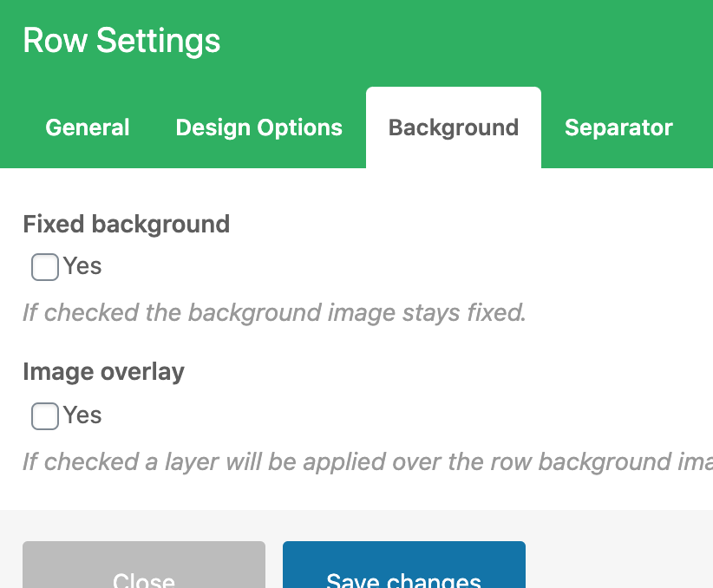Click the Fixed background help description text
713x588 pixels.
[274, 312]
